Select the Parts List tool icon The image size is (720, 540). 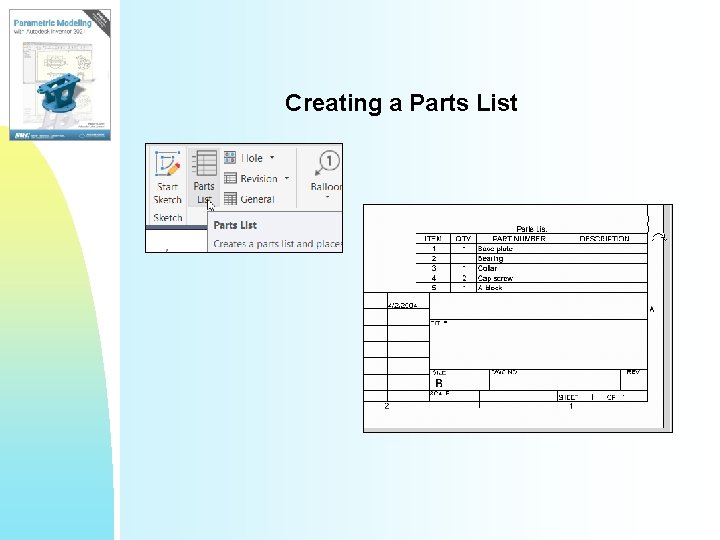point(204,163)
